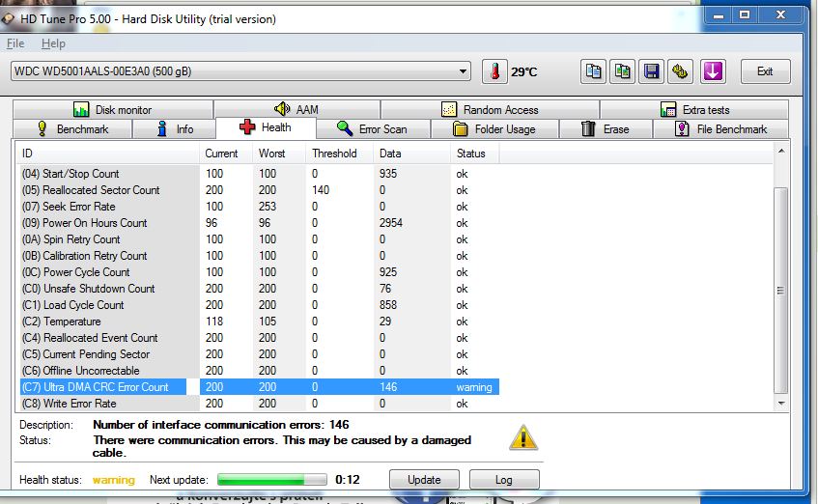Click the orange health status warning text
Screen dimensions: 818x504
114,480
